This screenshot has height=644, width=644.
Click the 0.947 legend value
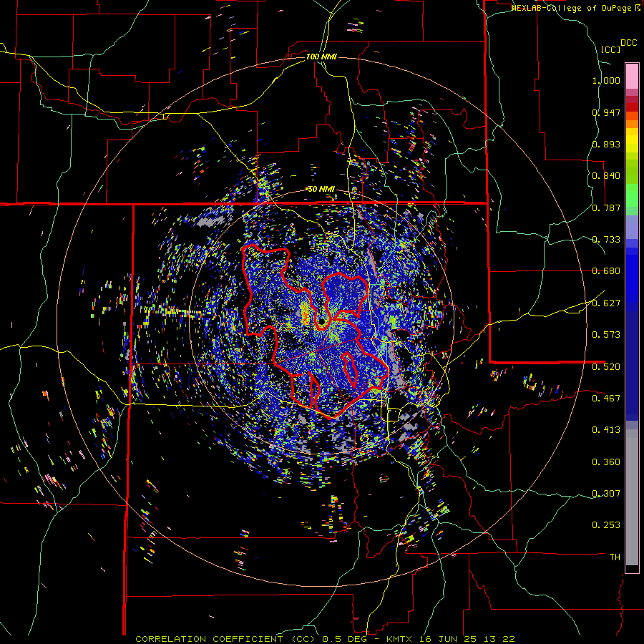pyautogui.click(x=606, y=112)
